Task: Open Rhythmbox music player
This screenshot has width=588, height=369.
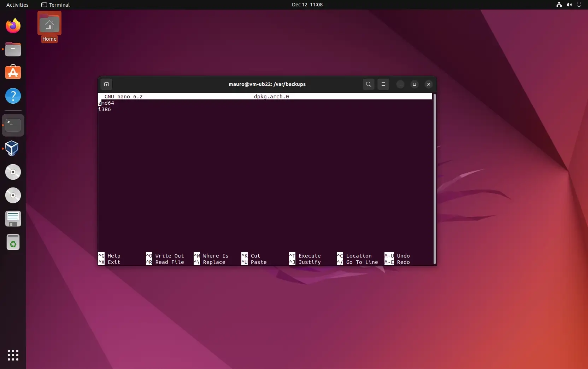Action: [13, 172]
